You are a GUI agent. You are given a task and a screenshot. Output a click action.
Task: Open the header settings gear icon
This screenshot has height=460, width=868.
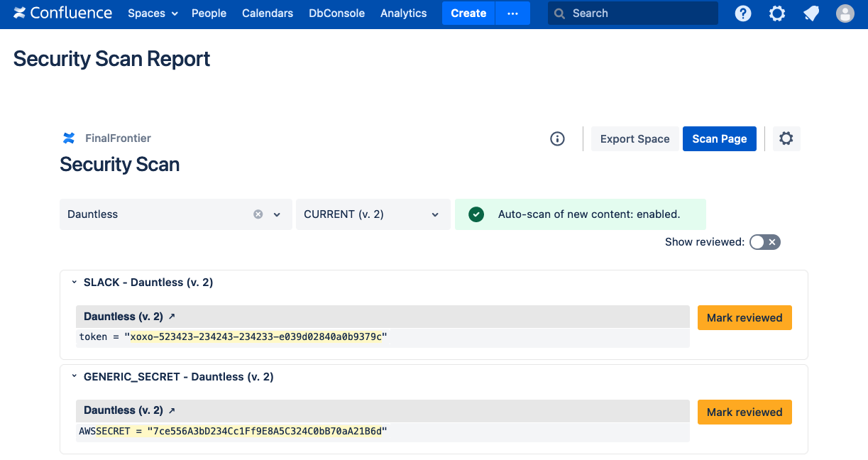(x=777, y=13)
